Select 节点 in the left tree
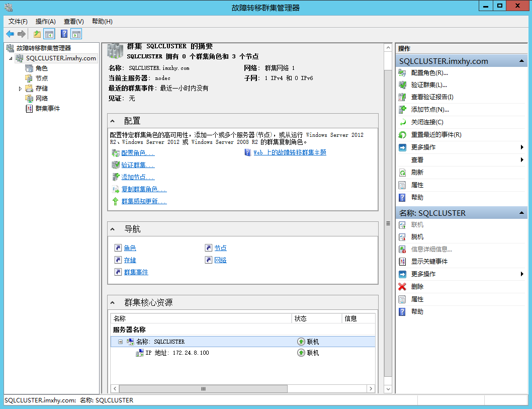Screen dimensions: 532x409 [41, 78]
